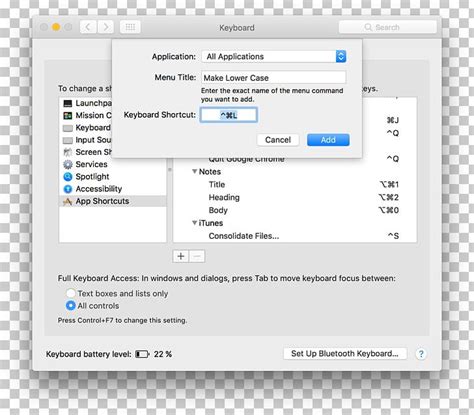Select the Mission Control sidebar icon
The width and height of the screenshot is (474, 415).
point(68,116)
